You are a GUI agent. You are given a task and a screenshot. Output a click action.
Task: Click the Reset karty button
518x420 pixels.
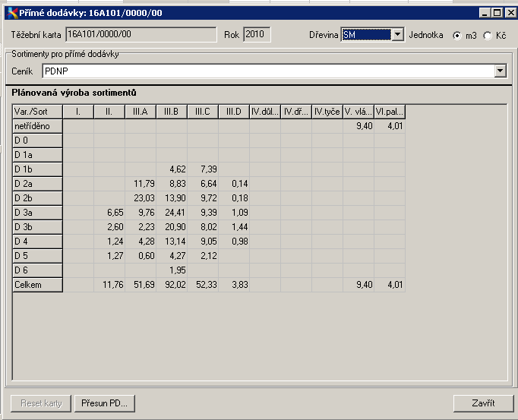(x=41, y=403)
